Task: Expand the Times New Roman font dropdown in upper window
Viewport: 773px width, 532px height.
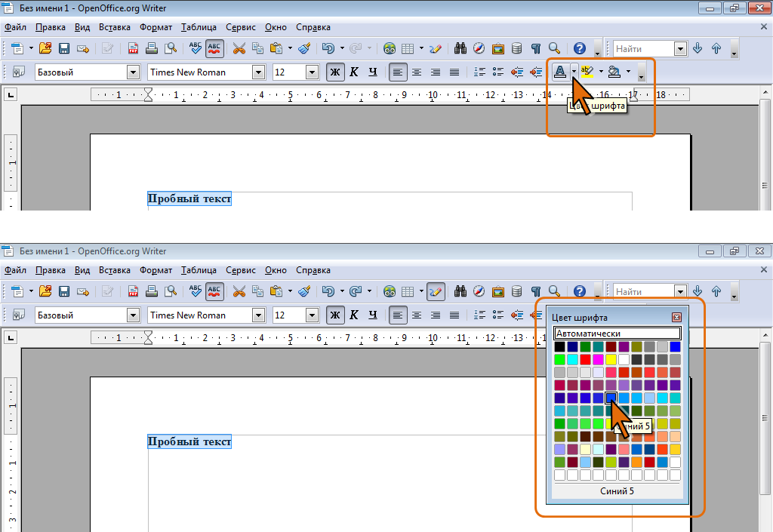Action: pyautogui.click(x=259, y=72)
